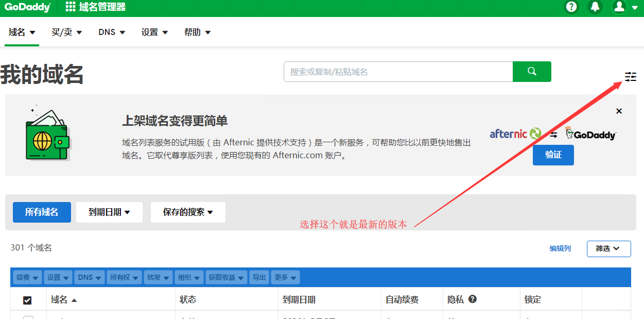Viewport: 644px width, 319px height.
Task: Expand the 保存的搜索 dropdown
Action: 188,212
